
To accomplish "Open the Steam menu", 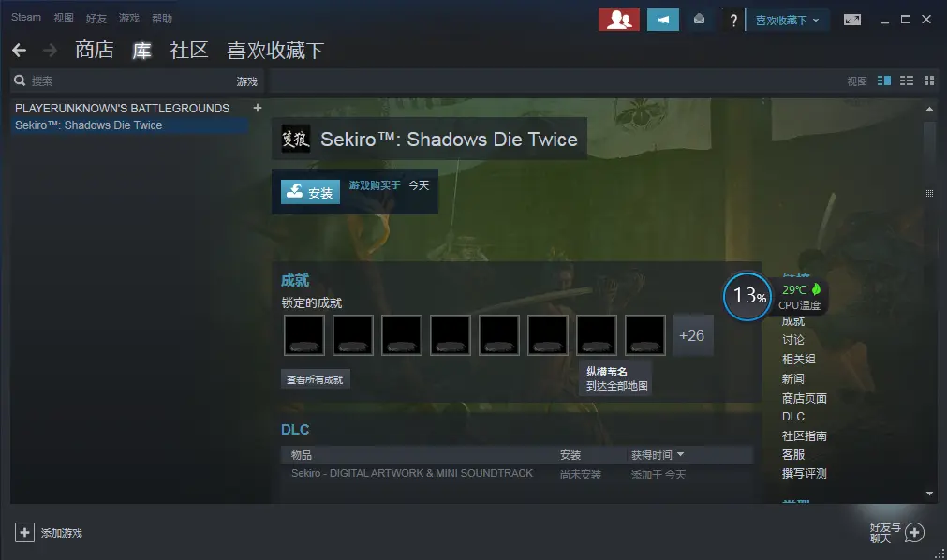I will tap(26, 18).
